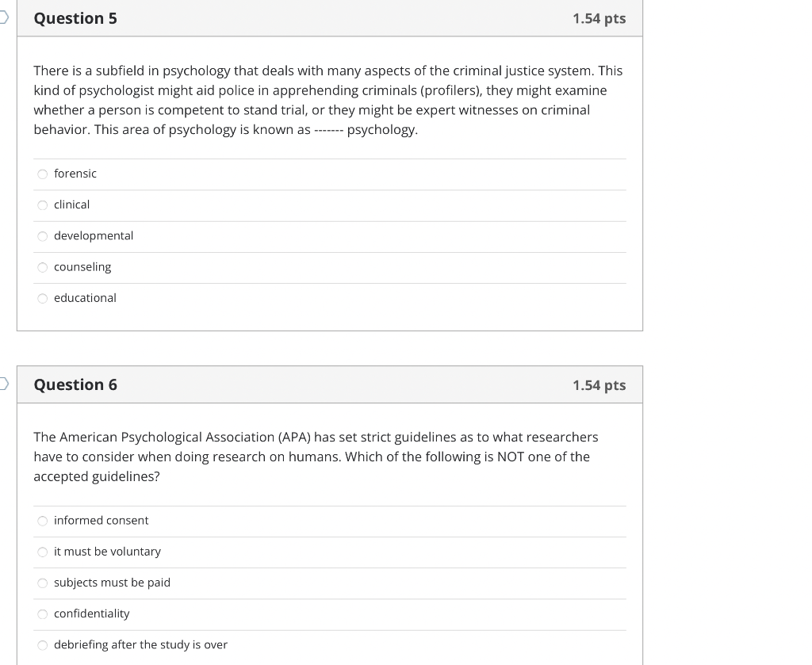
Task: Choose developmental for Question 5
Action: (x=42, y=235)
